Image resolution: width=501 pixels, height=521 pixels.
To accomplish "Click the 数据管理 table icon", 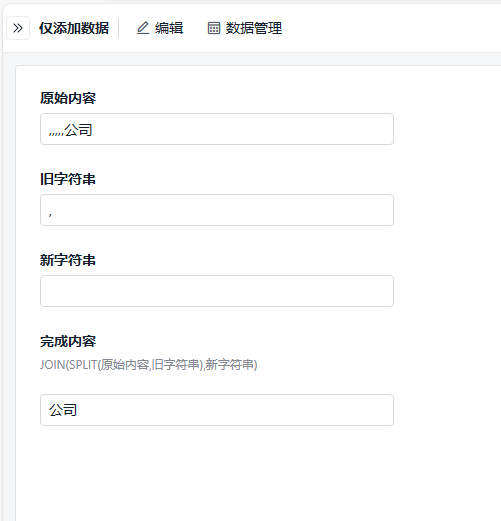I will (214, 28).
